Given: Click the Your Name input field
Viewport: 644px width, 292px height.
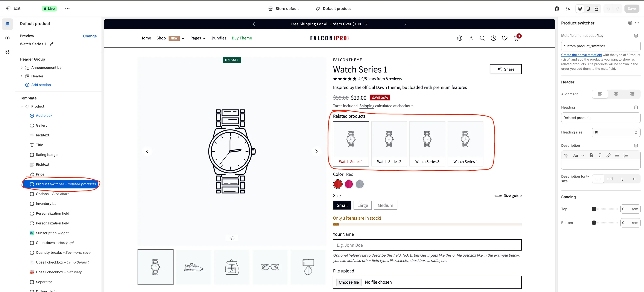Looking at the screenshot, I should click(427, 245).
